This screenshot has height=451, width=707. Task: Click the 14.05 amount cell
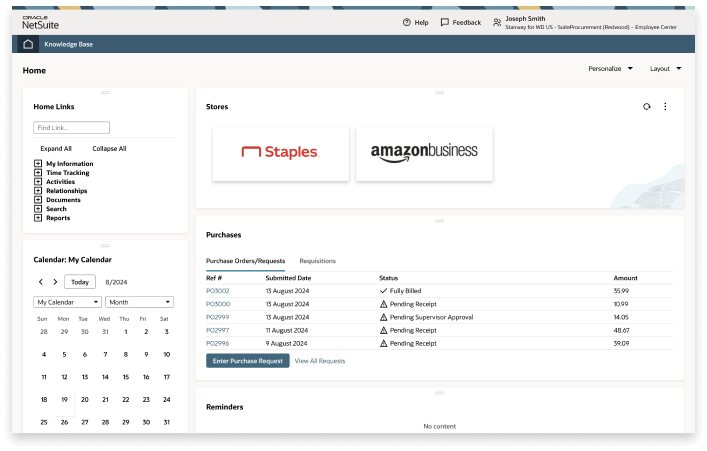621,317
